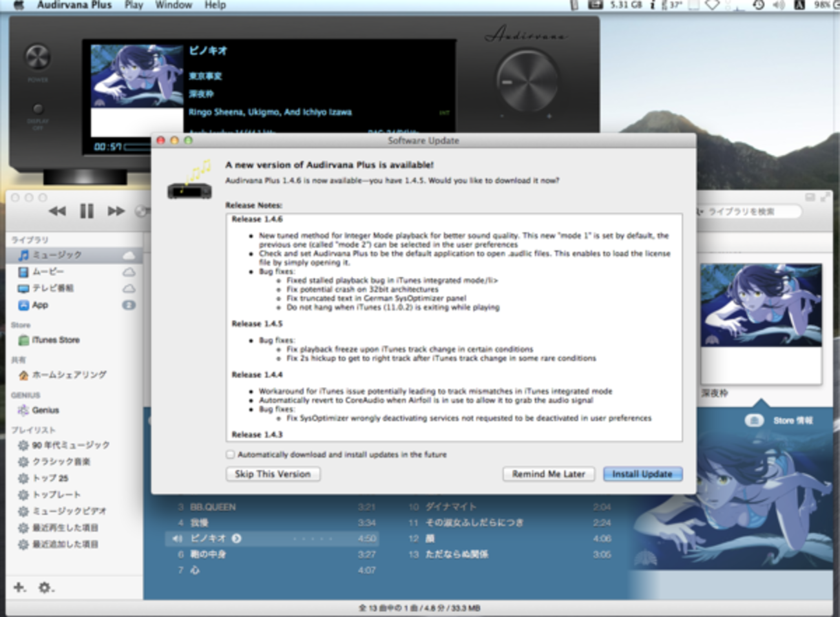Click the iTunes Store bag icon
Viewport: 840px width, 617px height.
click(x=23, y=340)
